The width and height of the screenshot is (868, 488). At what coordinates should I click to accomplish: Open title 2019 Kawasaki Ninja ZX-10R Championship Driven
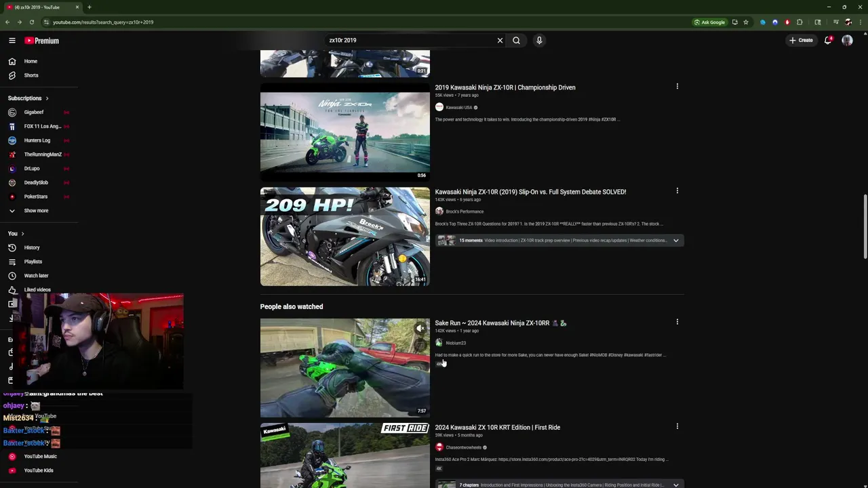click(505, 87)
